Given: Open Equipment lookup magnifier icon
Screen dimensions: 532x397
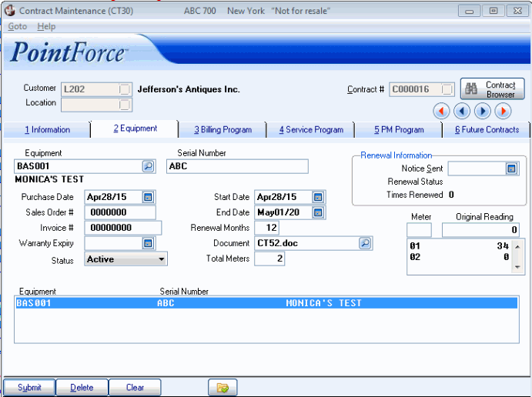Looking at the screenshot, I should 149,166.
